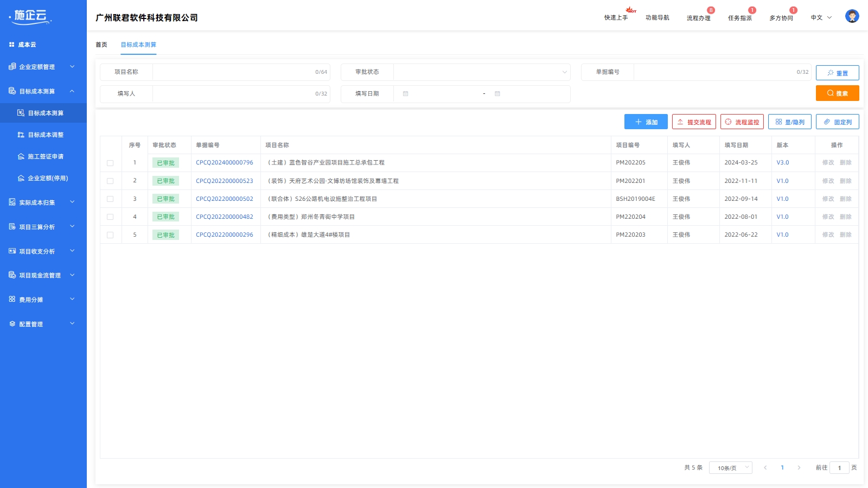
Task: Open the 审批状态 dropdown
Action: click(482, 72)
